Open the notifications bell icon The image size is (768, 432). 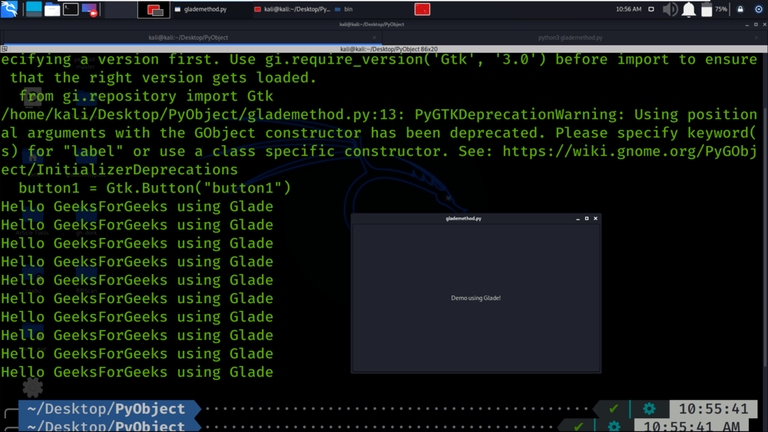click(689, 9)
